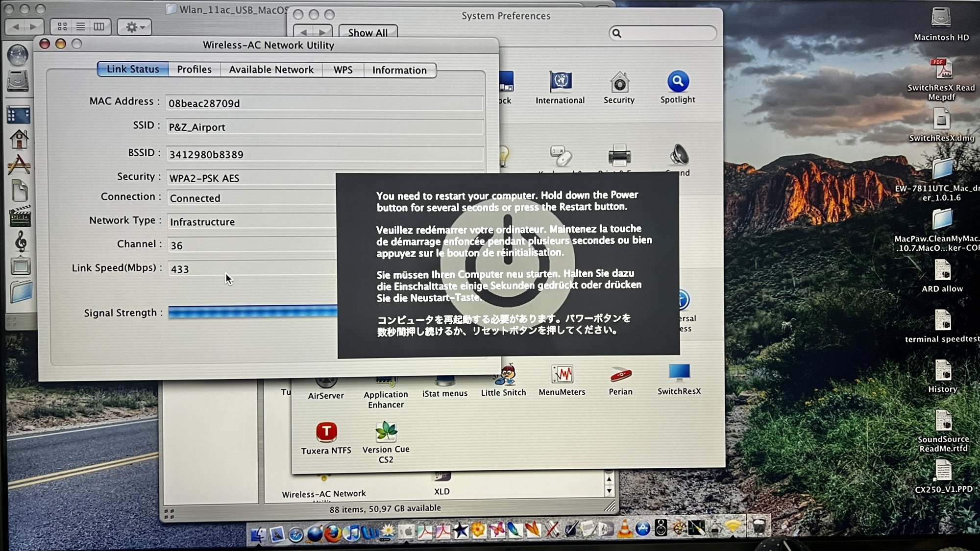This screenshot has height=551, width=980.
Task: Launch Firefox from the Dock
Action: pyautogui.click(x=333, y=532)
